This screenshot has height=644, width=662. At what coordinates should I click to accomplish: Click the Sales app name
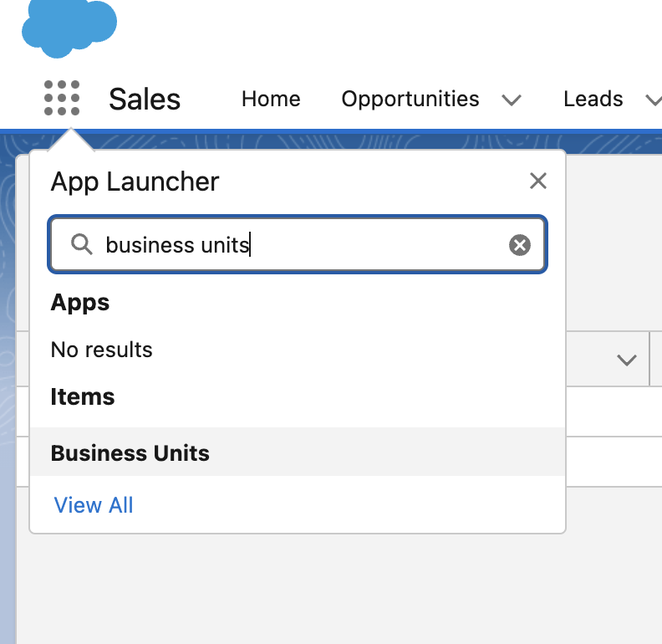coord(145,99)
